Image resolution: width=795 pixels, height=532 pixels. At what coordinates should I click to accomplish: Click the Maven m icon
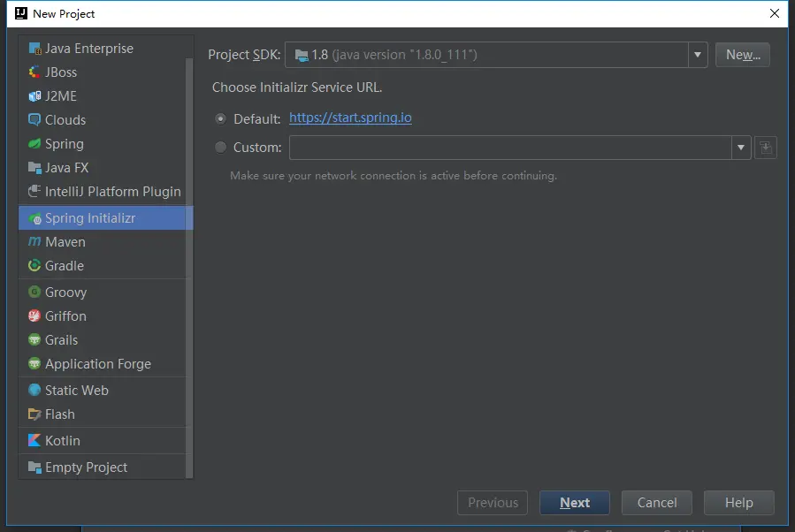point(34,241)
